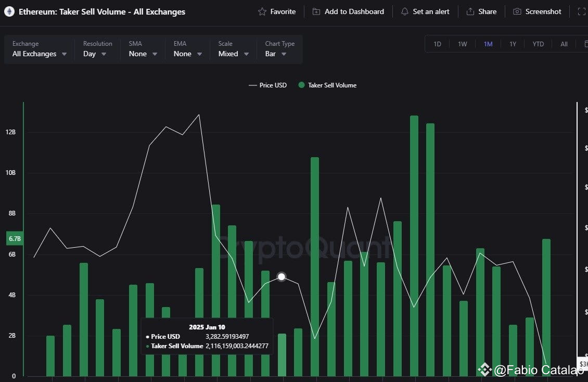Toggle Price USD legend series
Screen dimensions: 588x382
268,85
